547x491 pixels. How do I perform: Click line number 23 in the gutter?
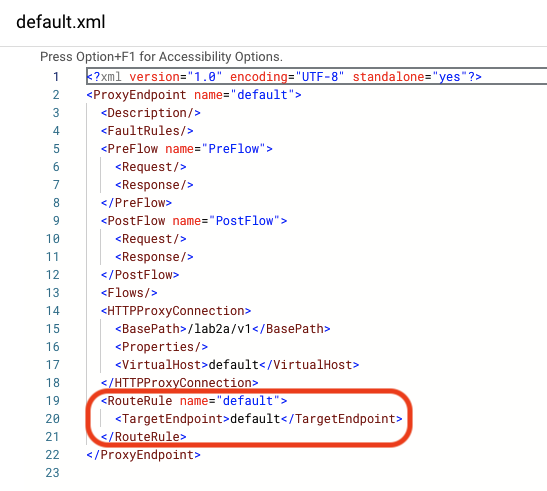tap(53, 473)
